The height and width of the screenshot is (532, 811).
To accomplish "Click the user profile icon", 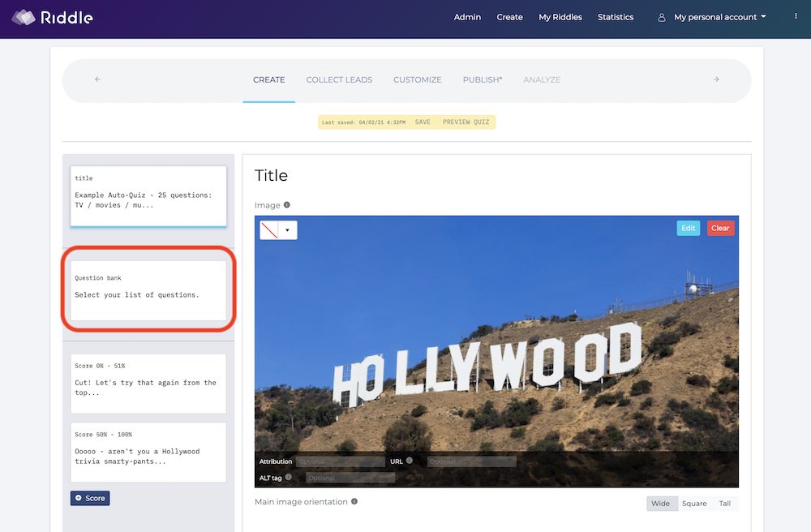I will (662, 18).
